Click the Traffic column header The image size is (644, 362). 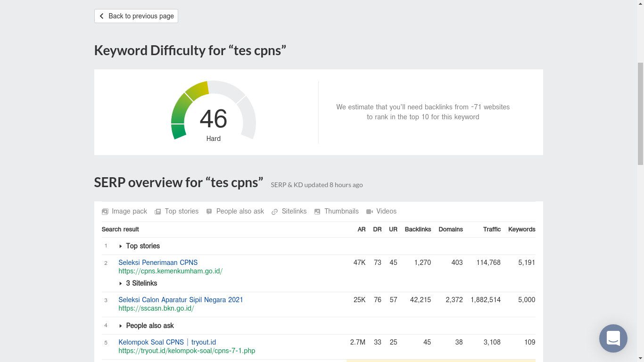click(492, 230)
